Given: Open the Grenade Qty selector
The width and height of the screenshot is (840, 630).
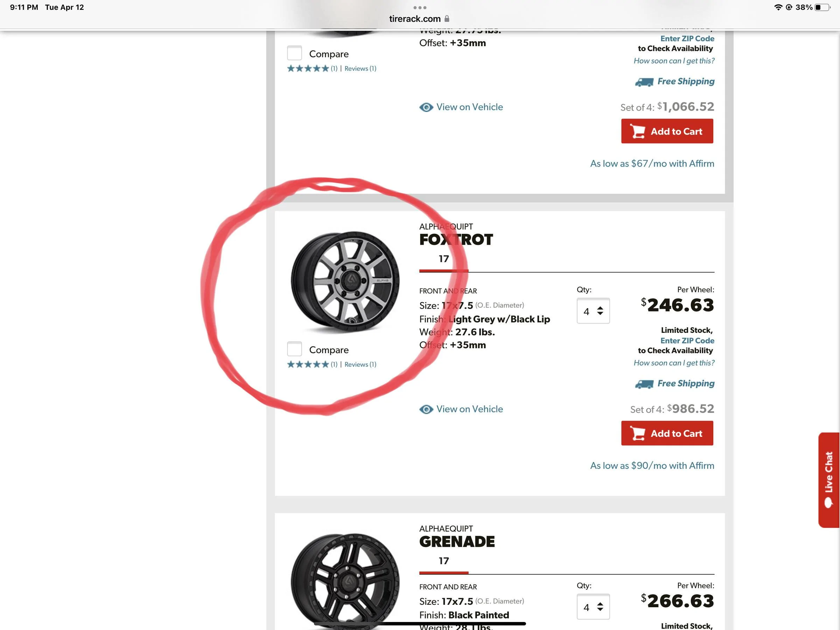Looking at the screenshot, I should [593, 607].
